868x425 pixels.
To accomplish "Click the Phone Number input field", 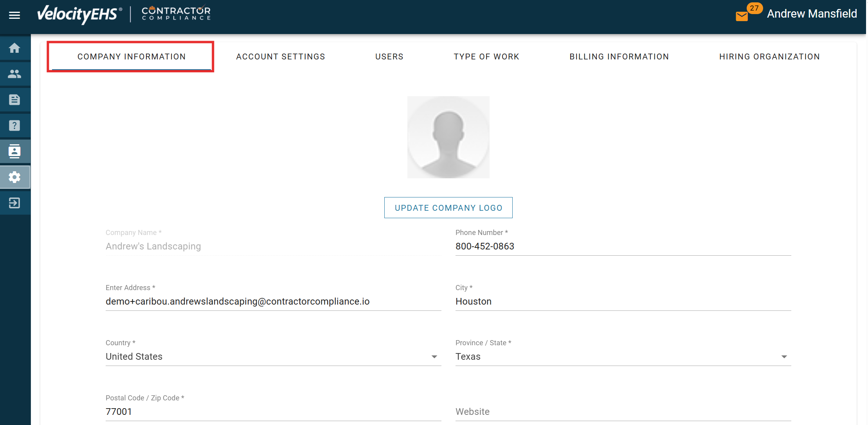I will click(623, 246).
